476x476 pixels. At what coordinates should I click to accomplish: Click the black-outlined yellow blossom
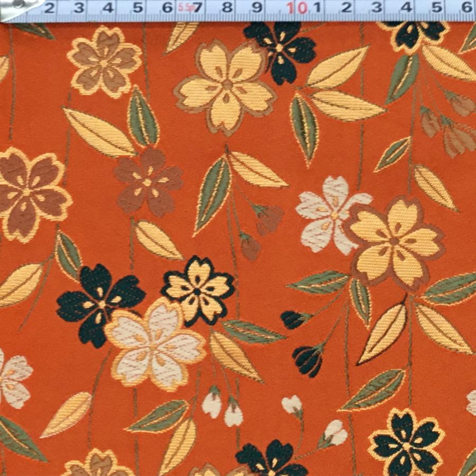coord(198,290)
